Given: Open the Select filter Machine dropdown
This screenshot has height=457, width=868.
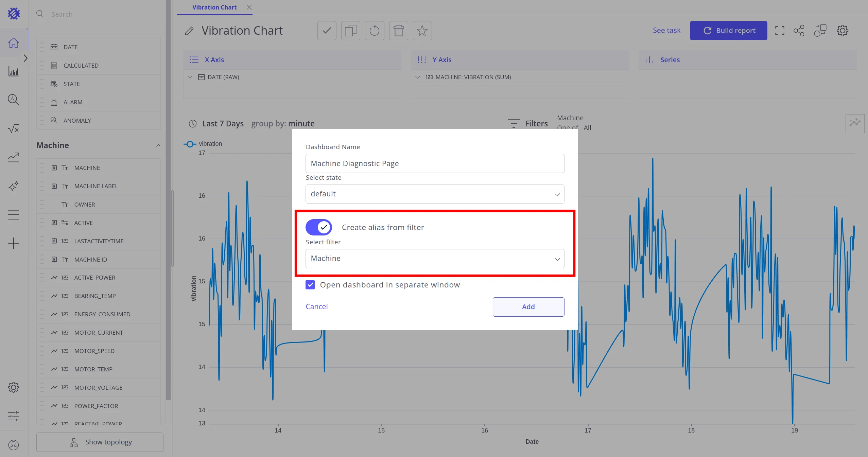Looking at the screenshot, I should [x=435, y=259].
